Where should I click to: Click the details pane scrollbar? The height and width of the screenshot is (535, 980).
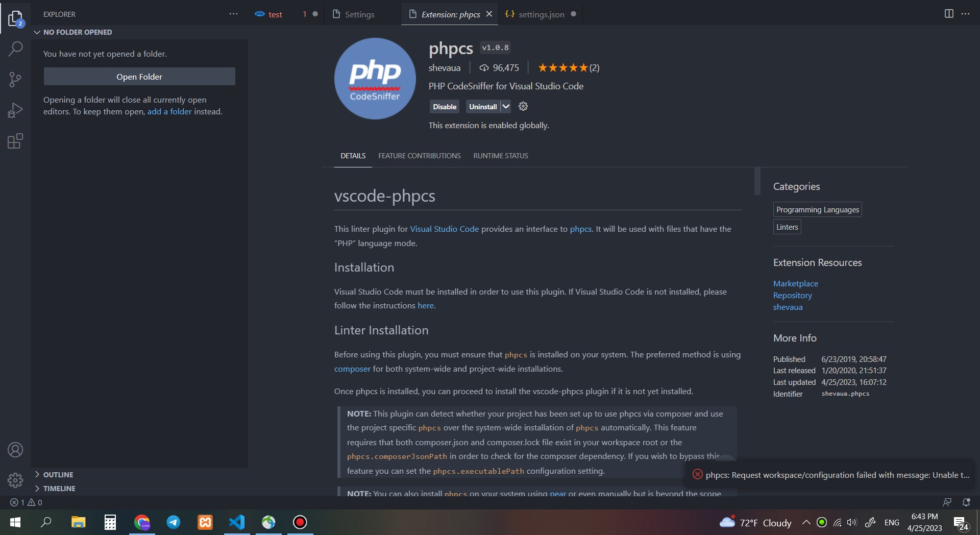[757, 181]
